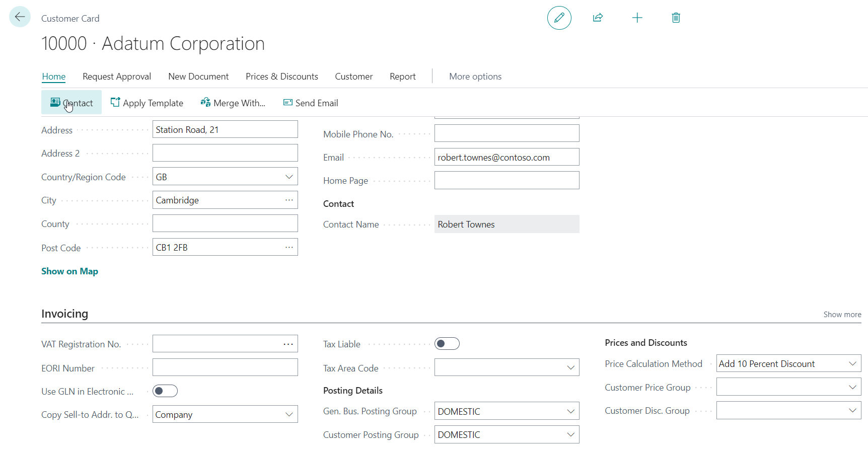Open the Report menu
Screen dimensions: 868x450
(403, 77)
